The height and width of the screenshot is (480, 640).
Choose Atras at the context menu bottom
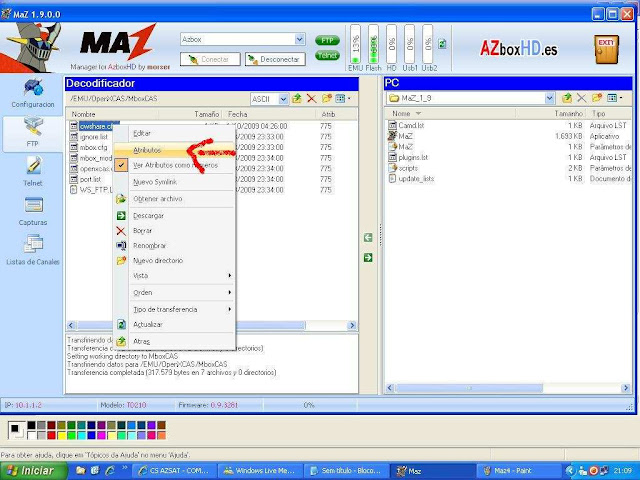pyautogui.click(x=174, y=341)
